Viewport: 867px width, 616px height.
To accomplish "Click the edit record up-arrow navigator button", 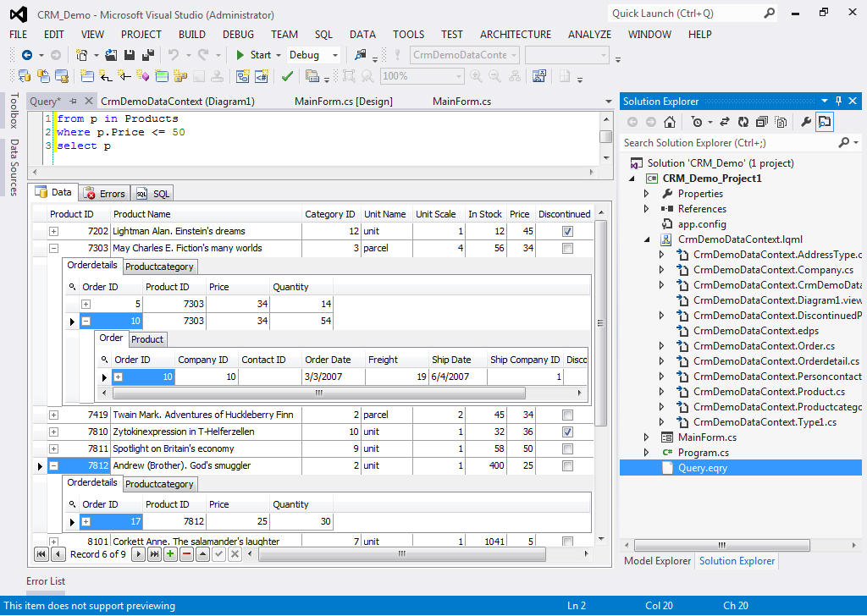I will [x=202, y=554].
